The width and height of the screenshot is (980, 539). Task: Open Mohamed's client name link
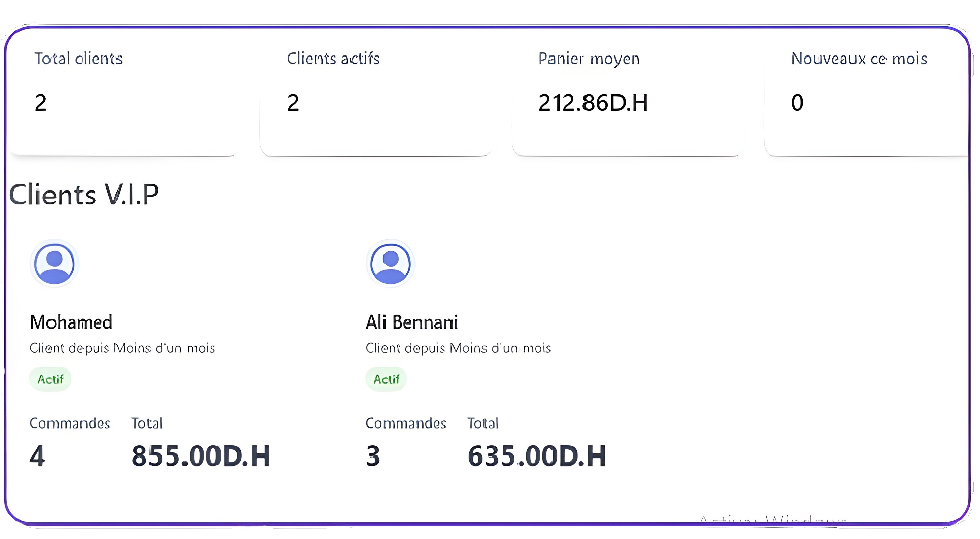(71, 322)
